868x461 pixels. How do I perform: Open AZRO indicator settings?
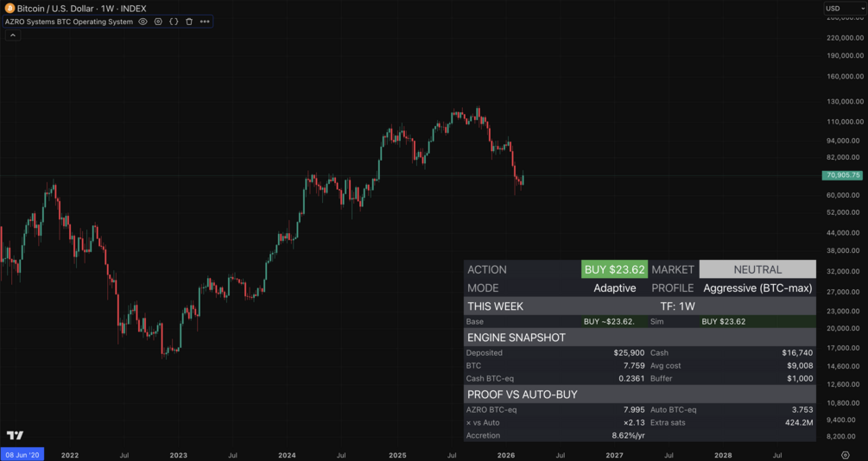(158, 22)
